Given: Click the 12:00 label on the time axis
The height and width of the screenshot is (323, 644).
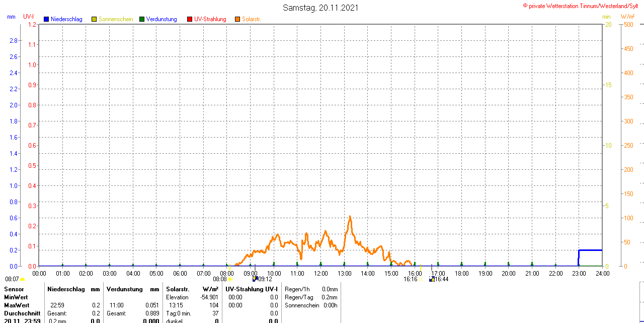Looking at the screenshot, I should tap(321, 274).
